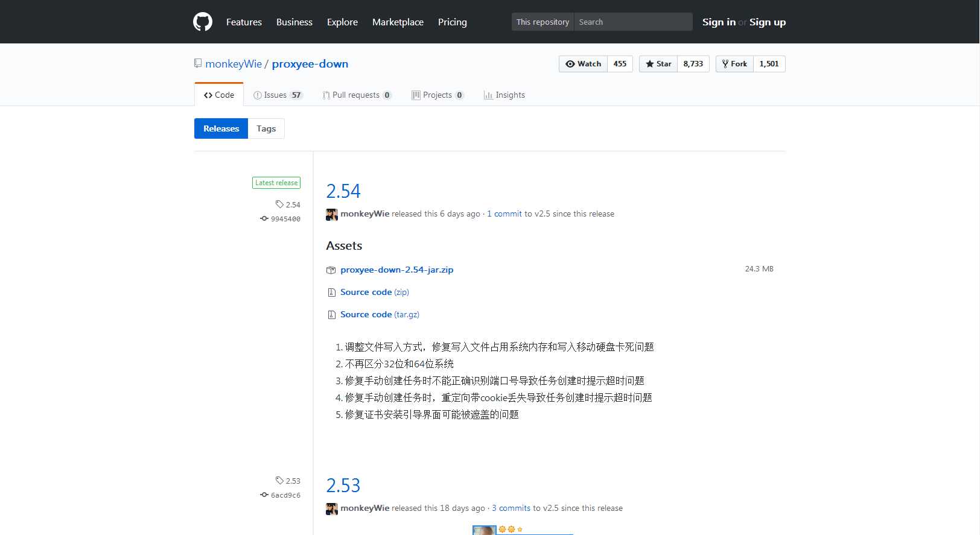Focus the Search input field

pyautogui.click(x=633, y=22)
